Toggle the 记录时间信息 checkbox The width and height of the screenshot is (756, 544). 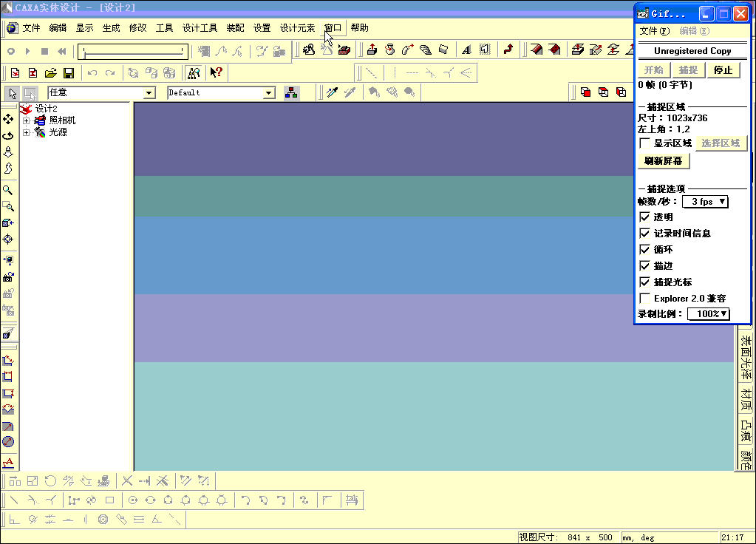(x=644, y=234)
